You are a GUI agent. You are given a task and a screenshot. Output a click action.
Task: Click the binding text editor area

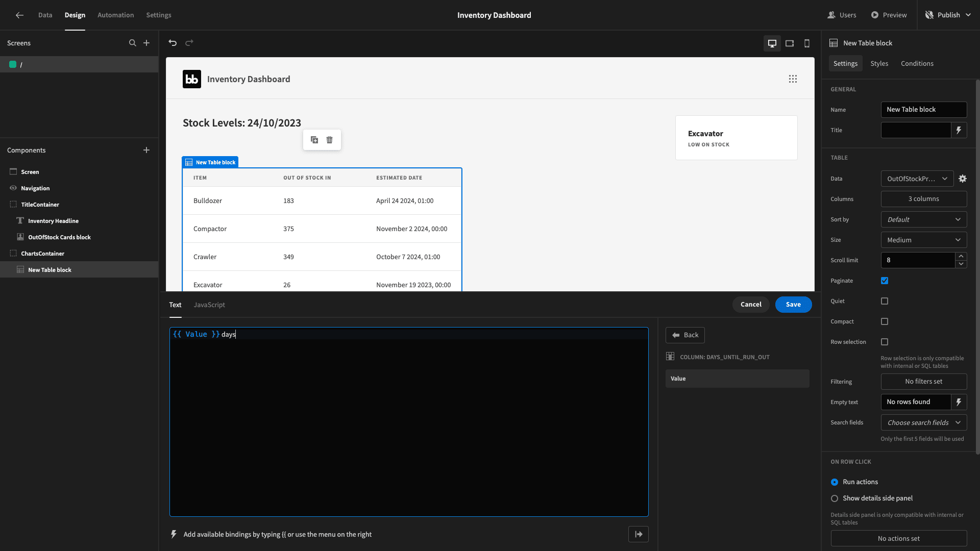(409, 422)
